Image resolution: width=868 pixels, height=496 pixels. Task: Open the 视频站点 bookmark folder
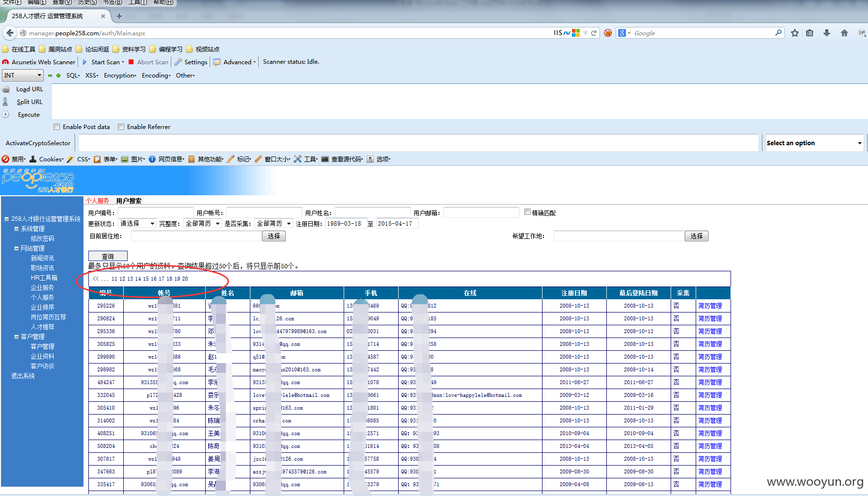[203, 49]
